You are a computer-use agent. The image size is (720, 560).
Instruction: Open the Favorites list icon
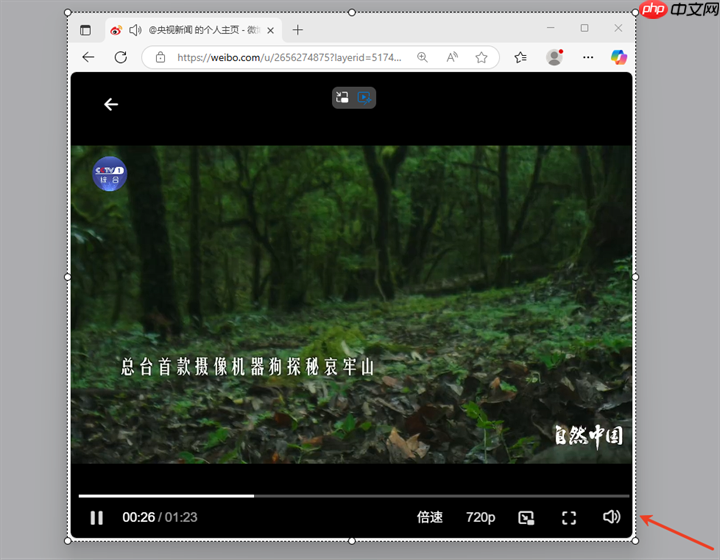(520, 57)
